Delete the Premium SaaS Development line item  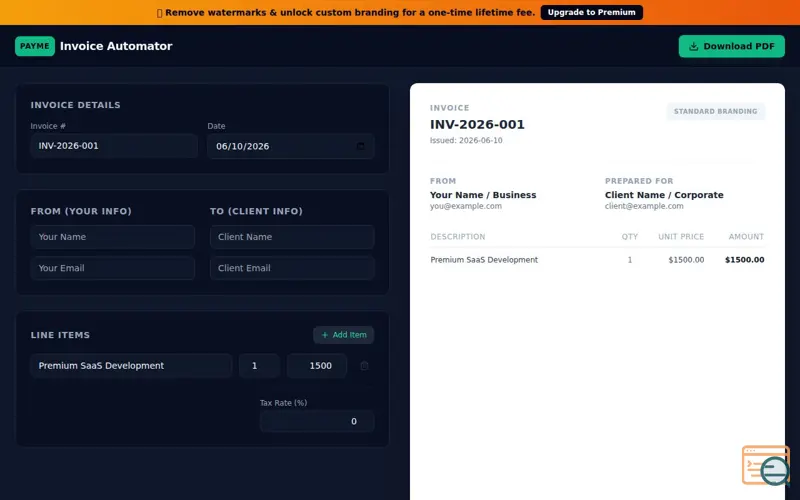(364, 366)
